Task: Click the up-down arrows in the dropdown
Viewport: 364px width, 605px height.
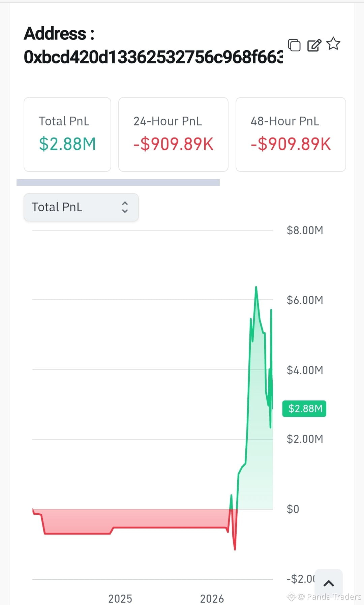Action: (x=125, y=207)
